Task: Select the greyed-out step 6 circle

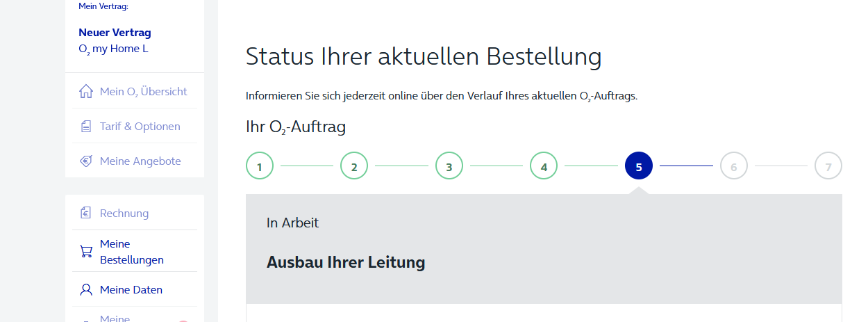Action: (733, 166)
